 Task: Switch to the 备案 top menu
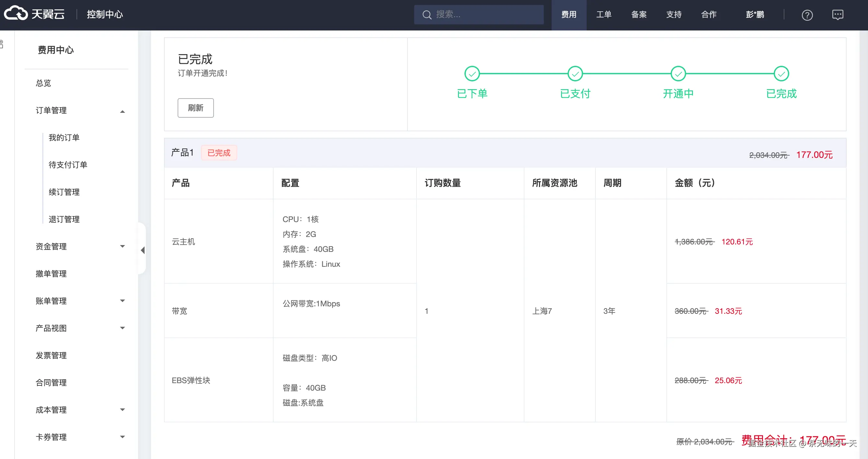[639, 15]
